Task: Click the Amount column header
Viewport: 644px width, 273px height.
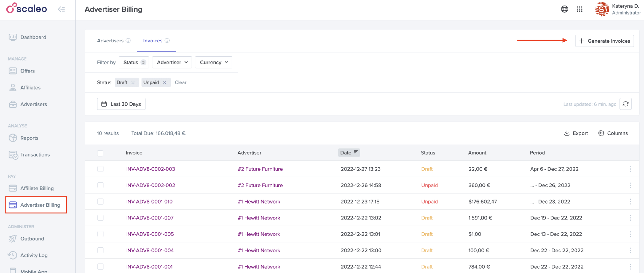Action: click(x=477, y=153)
